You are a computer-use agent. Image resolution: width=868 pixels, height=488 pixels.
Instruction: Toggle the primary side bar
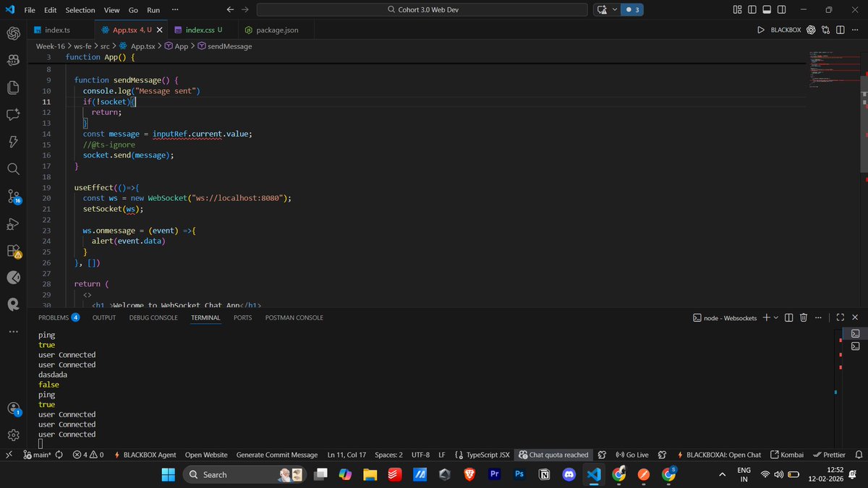tap(752, 10)
